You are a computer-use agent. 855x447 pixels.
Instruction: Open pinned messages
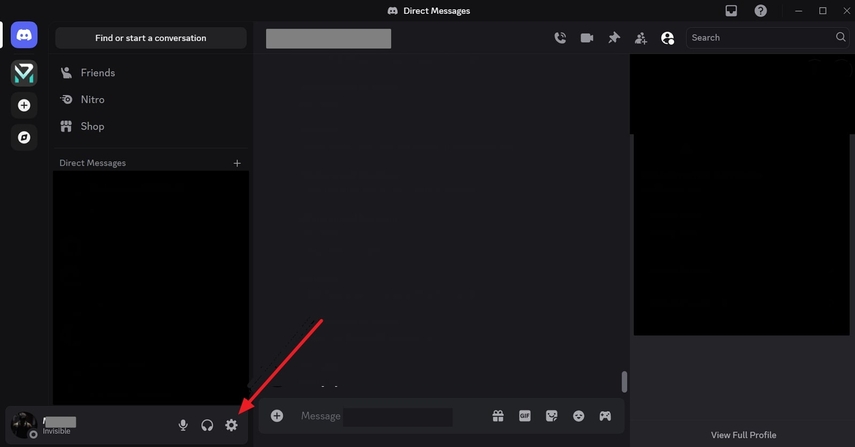[x=614, y=38]
